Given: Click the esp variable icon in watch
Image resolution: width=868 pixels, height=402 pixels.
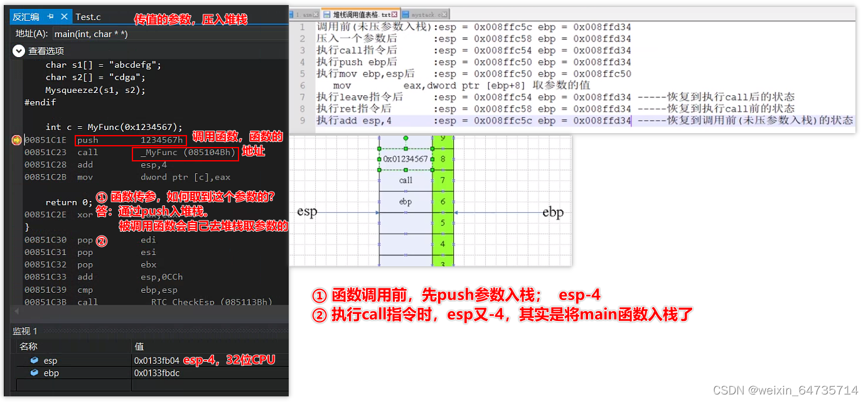Looking at the screenshot, I should click(x=35, y=361).
